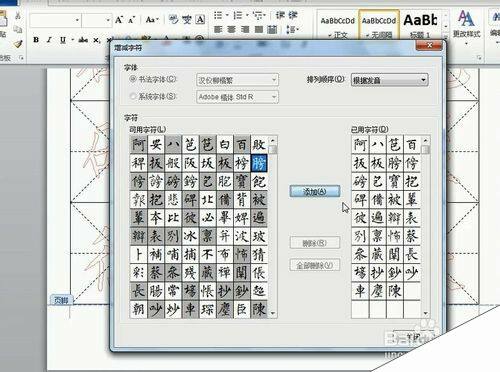The width and height of the screenshot is (500, 372).
Task: Align text left in the ribbon
Action: [x=218, y=30]
